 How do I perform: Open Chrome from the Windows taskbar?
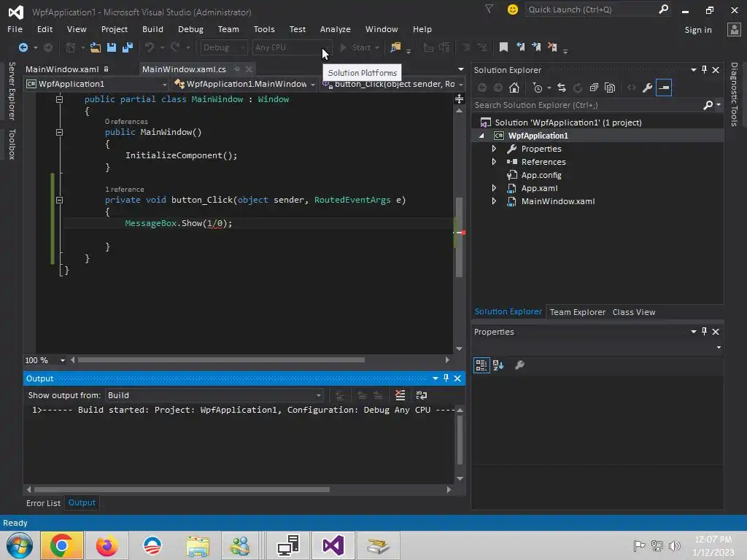point(62,545)
